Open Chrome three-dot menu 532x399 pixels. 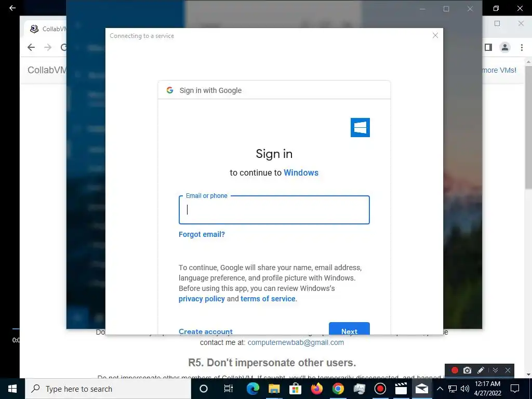coord(522,47)
